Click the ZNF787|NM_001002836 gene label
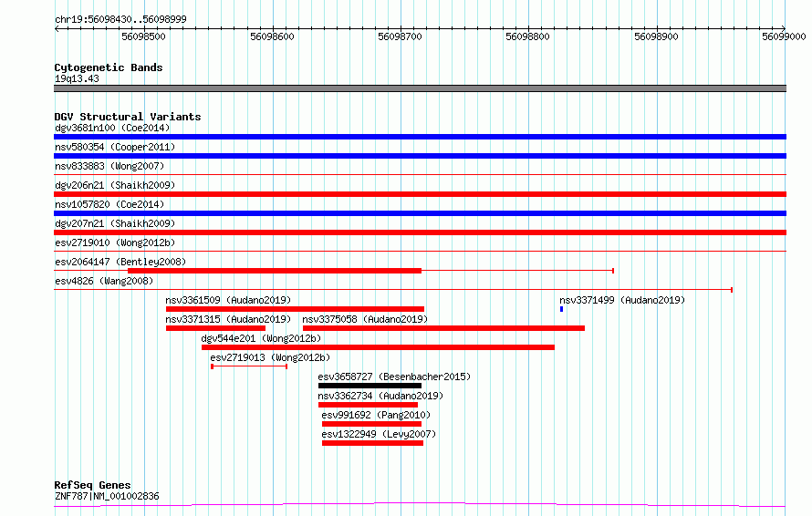The image size is (812, 516). pos(107,496)
